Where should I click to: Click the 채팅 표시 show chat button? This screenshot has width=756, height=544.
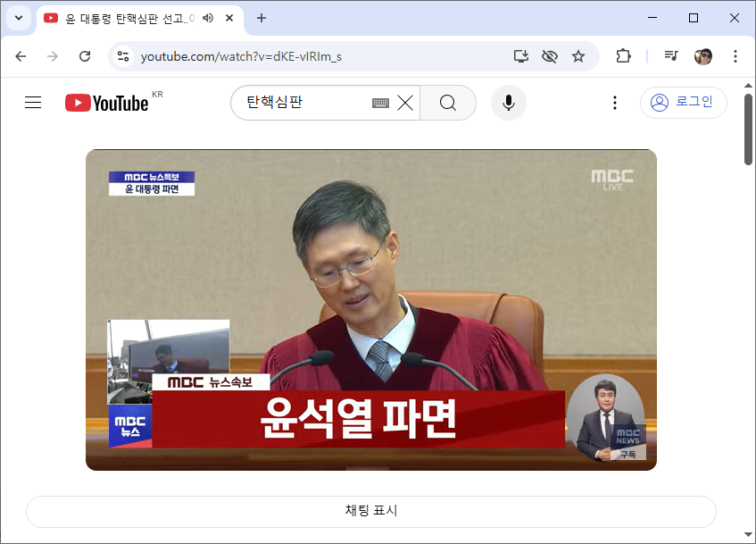(x=371, y=511)
